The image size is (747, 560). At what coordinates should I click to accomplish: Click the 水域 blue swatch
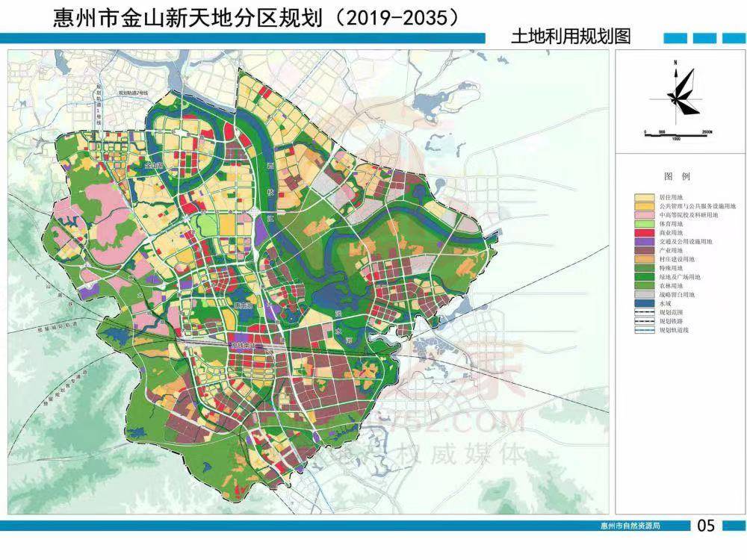point(644,303)
